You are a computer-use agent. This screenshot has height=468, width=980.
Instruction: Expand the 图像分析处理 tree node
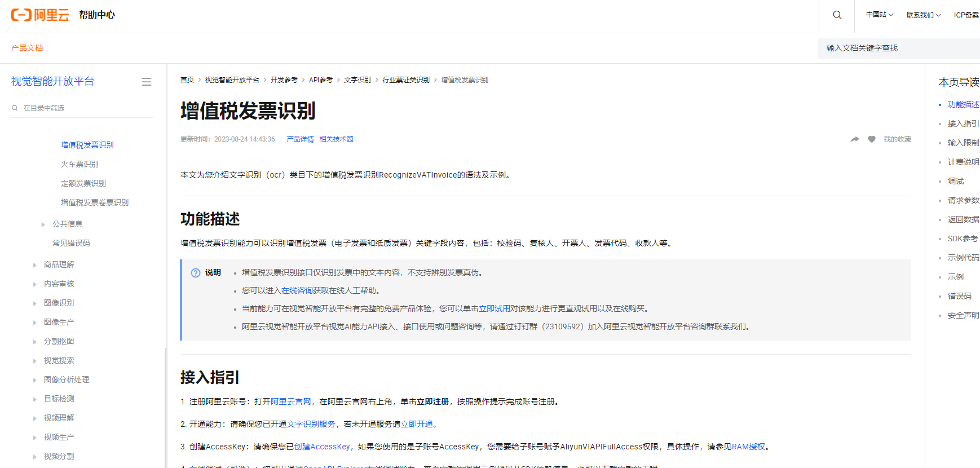pyautogui.click(x=35, y=380)
